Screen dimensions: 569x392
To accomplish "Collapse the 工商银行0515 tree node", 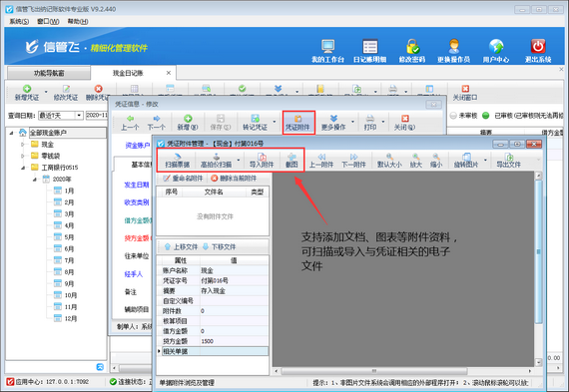I will (x=23, y=168).
